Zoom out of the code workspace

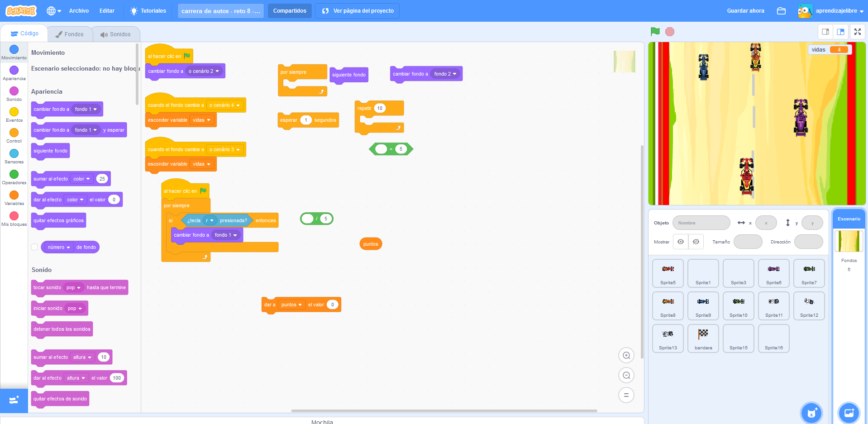coord(626,376)
